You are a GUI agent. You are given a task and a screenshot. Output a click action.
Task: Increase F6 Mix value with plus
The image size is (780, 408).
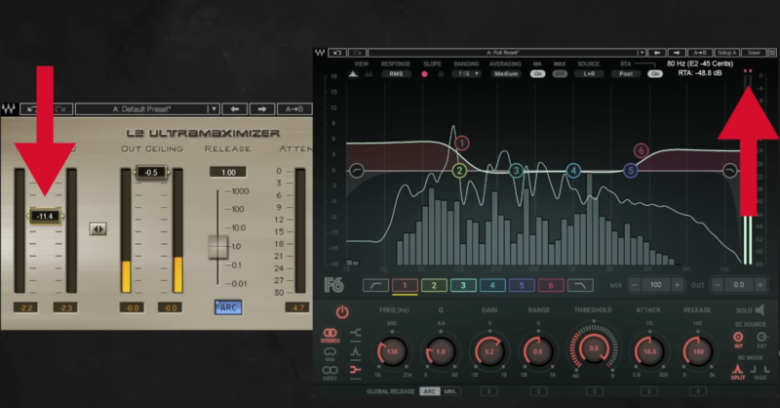[677, 285]
